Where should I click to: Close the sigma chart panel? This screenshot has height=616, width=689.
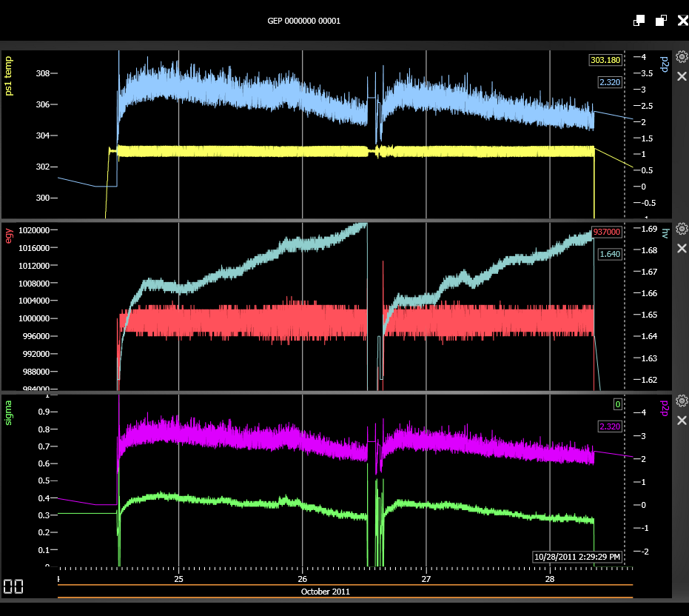pos(682,421)
